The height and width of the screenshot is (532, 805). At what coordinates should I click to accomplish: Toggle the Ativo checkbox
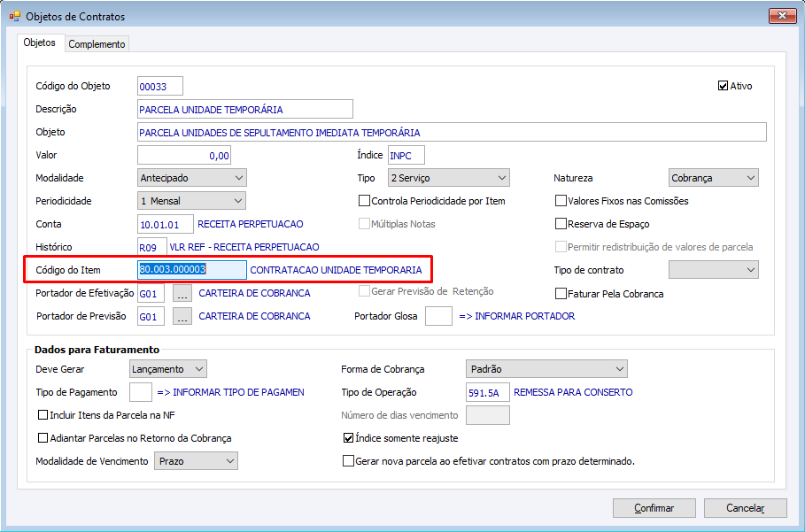(x=723, y=86)
